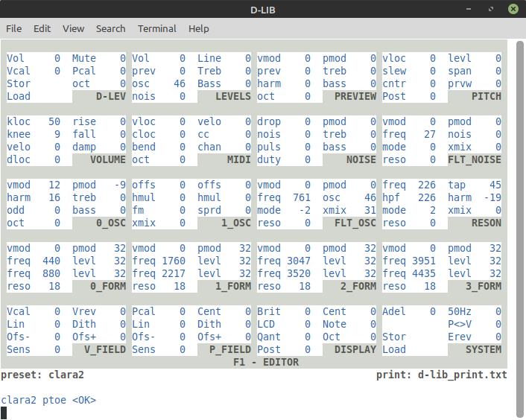
Task: Open the Terminal menu
Action: pyautogui.click(x=157, y=29)
